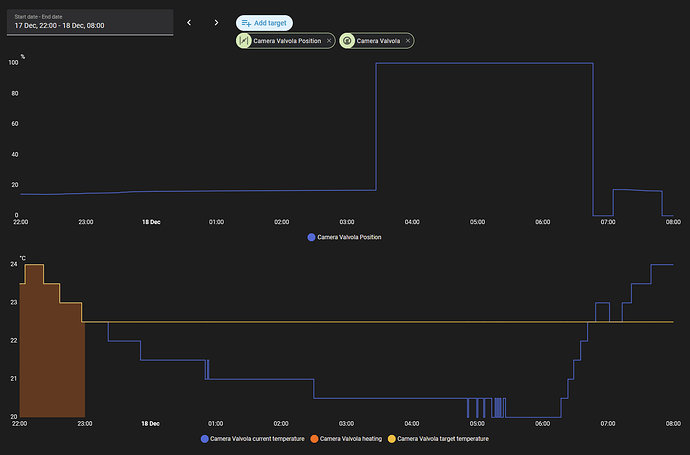The image size is (690, 455).
Task: Select the Camera Valvola chip label
Action: [378, 41]
